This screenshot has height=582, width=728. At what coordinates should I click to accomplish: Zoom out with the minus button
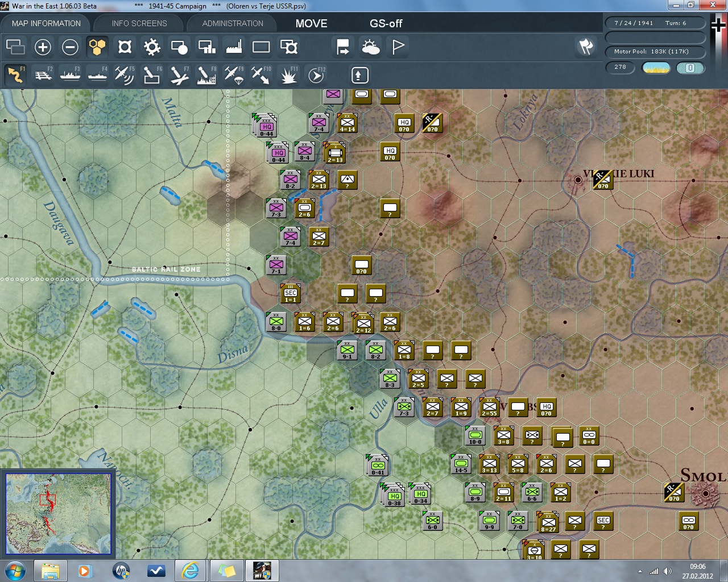click(70, 47)
